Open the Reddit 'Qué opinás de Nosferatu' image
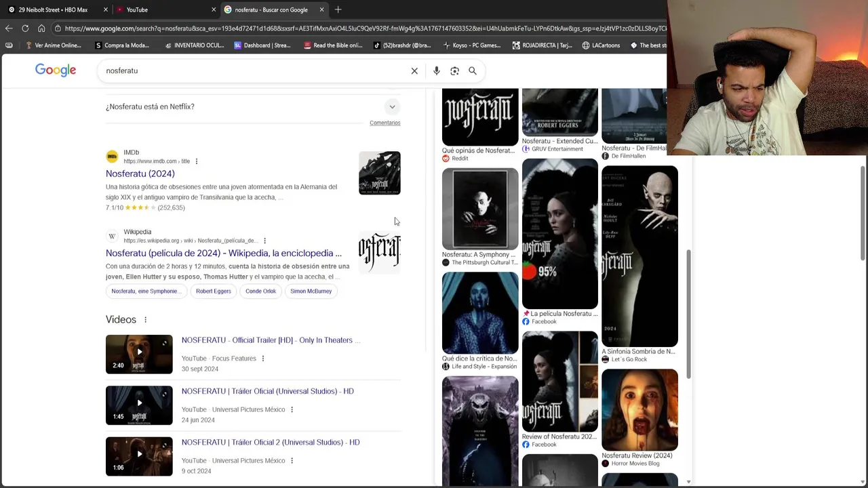The height and width of the screenshot is (488, 868). pos(480,117)
